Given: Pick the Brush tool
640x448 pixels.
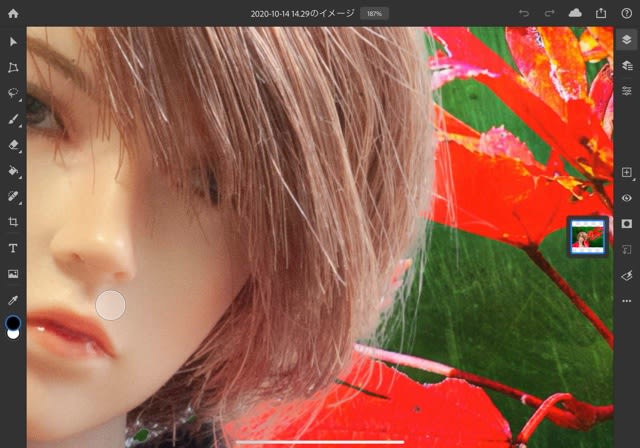Looking at the screenshot, I should coord(13,119).
